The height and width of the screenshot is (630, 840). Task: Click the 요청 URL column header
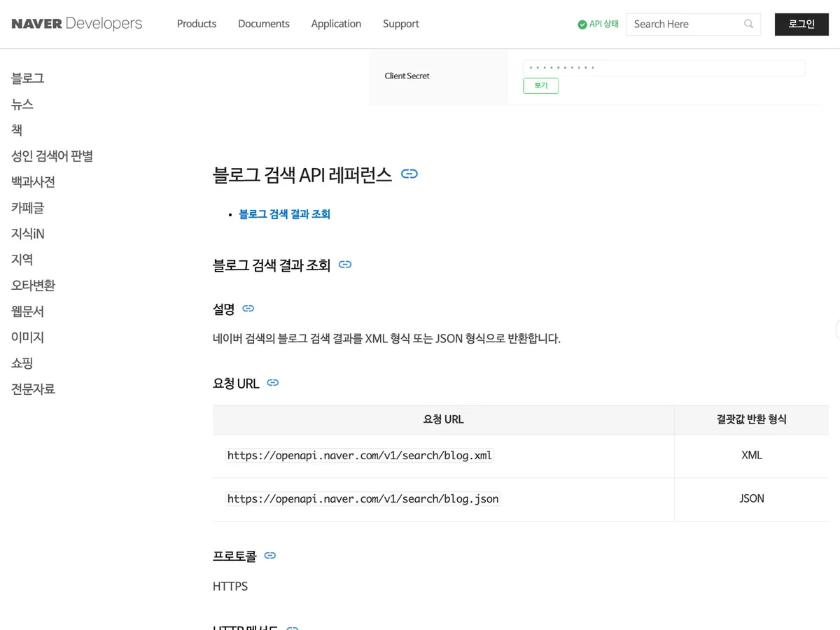444,420
